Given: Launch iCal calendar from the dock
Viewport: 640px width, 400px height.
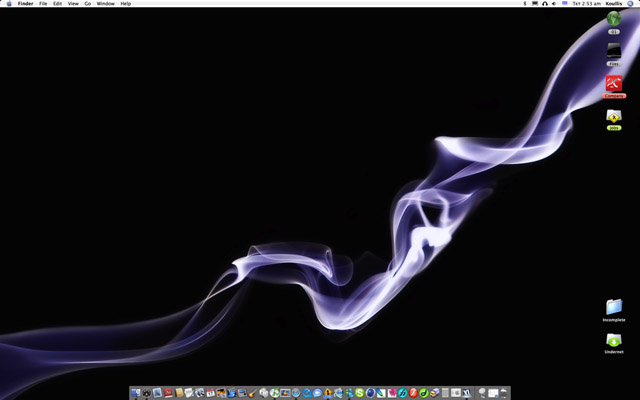Looking at the screenshot, I should click(x=211, y=393).
